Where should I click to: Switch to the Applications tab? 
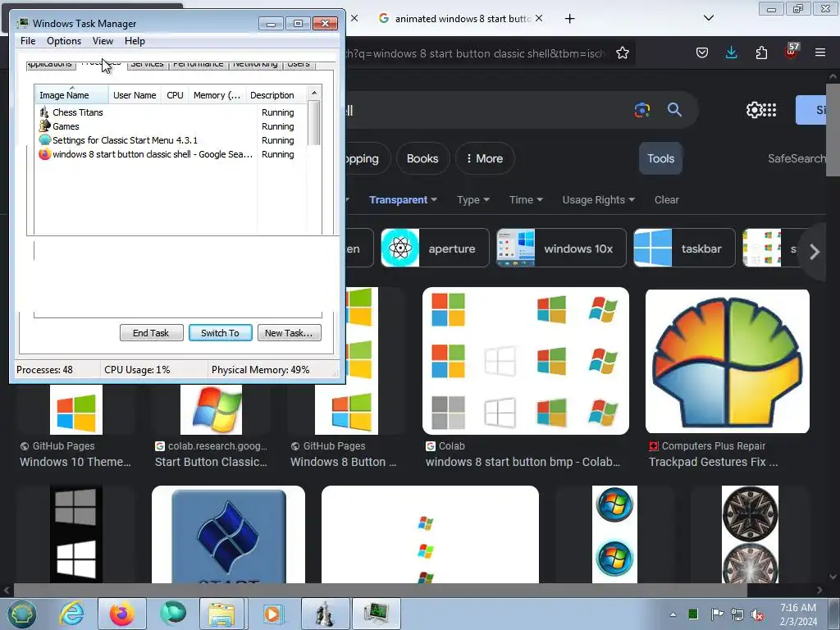(50, 64)
